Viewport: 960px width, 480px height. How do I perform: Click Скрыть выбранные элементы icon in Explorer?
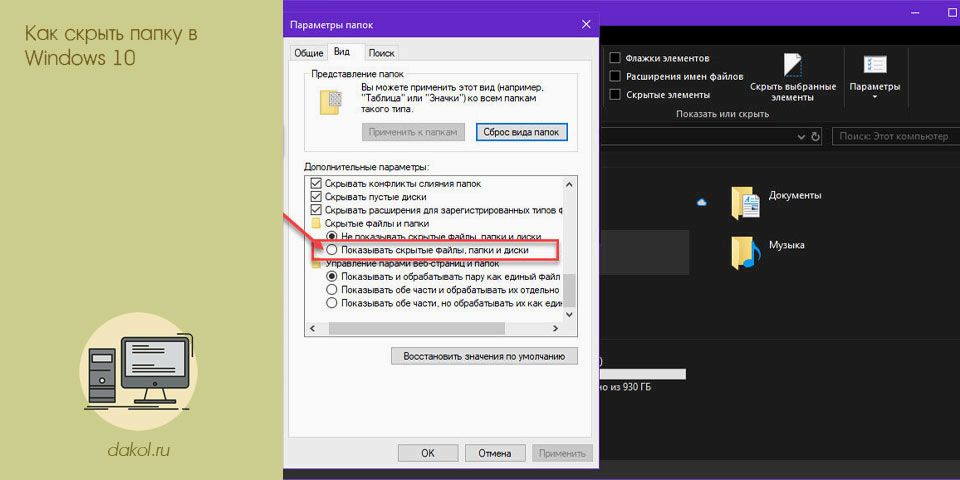tap(792, 65)
